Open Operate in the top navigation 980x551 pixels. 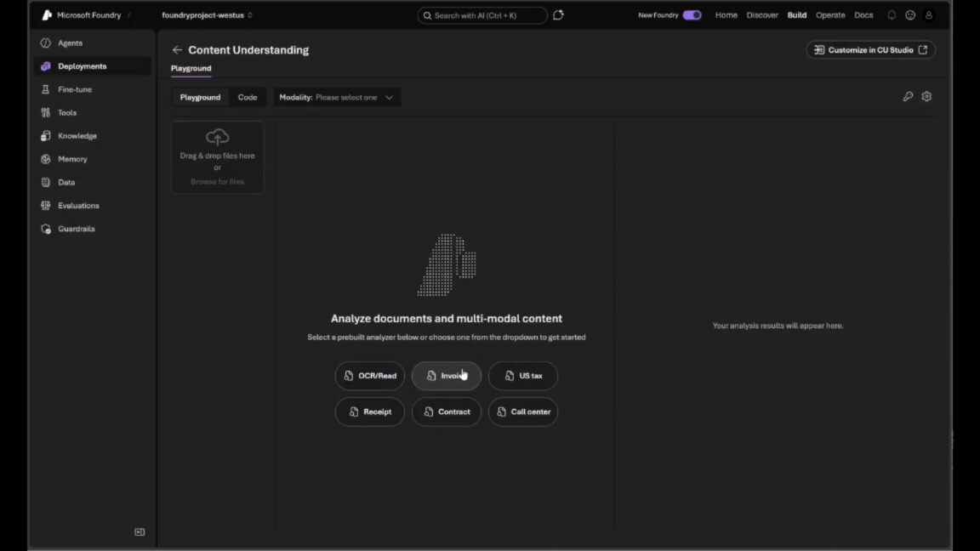point(830,15)
